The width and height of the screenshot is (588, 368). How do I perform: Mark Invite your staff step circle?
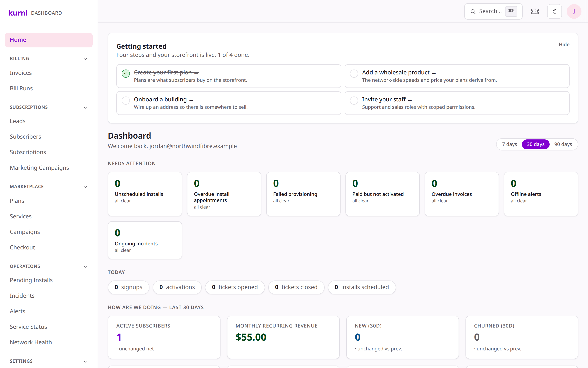(354, 100)
